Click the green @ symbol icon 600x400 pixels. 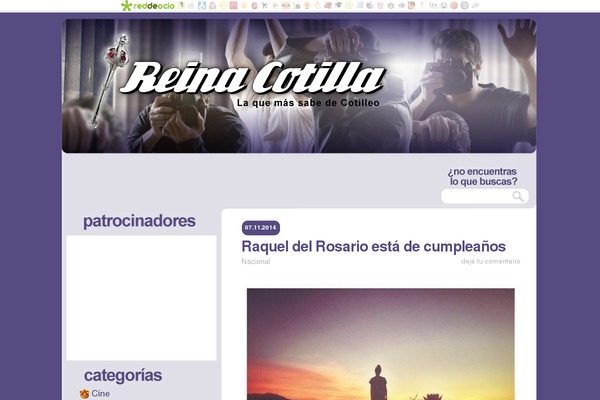(x=349, y=5)
